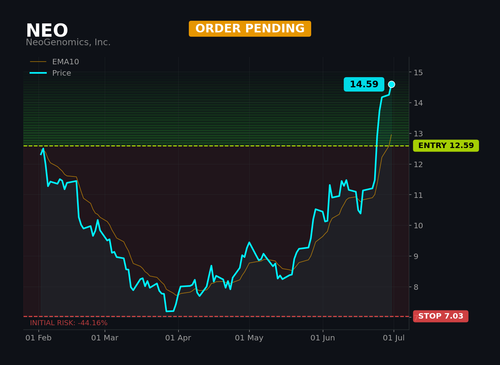Click the INITIAL RISK: -44.16% text
The width and height of the screenshot is (500, 365).
(x=69, y=323)
